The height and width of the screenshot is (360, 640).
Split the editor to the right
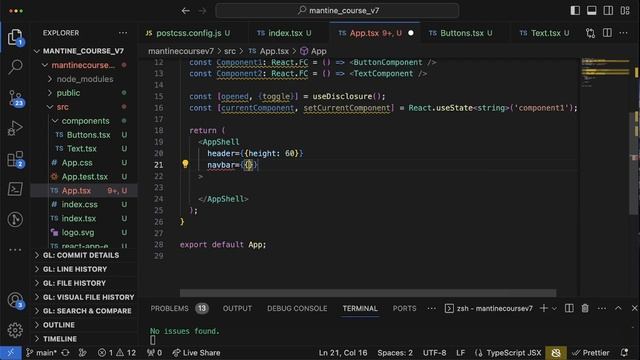pyautogui.click(x=607, y=33)
